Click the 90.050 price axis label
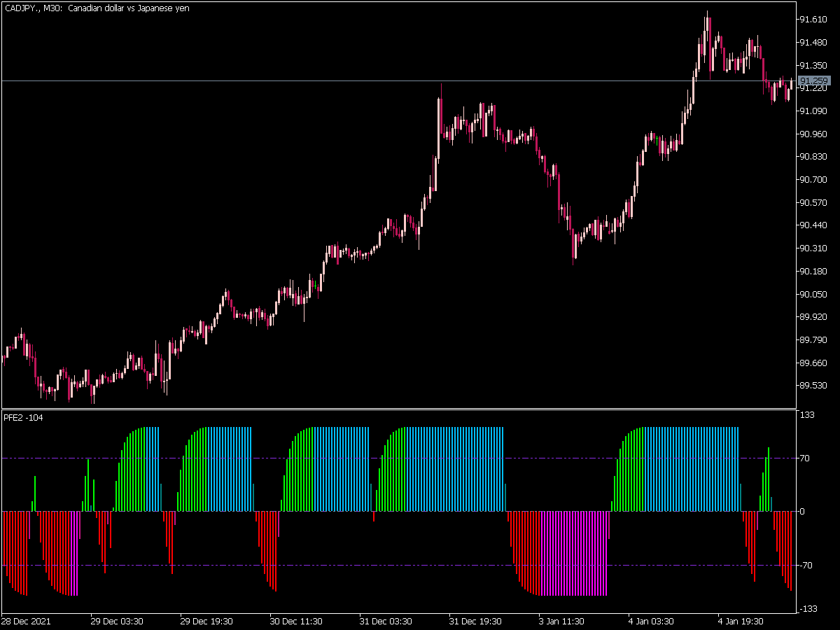This screenshot has height=630, width=840. pos(813,294)
